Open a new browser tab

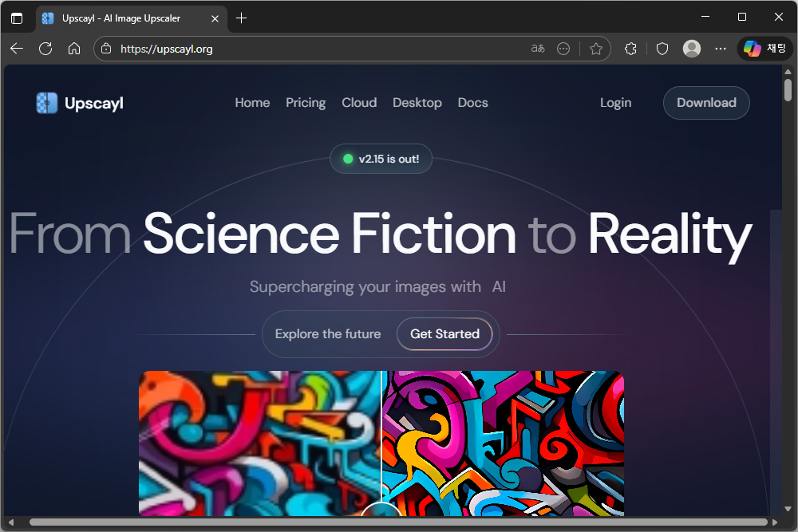(241, 18)
